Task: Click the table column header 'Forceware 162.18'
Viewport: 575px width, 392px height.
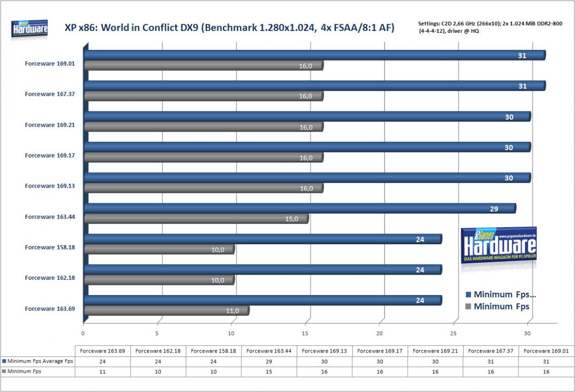Action: point(158,351)
